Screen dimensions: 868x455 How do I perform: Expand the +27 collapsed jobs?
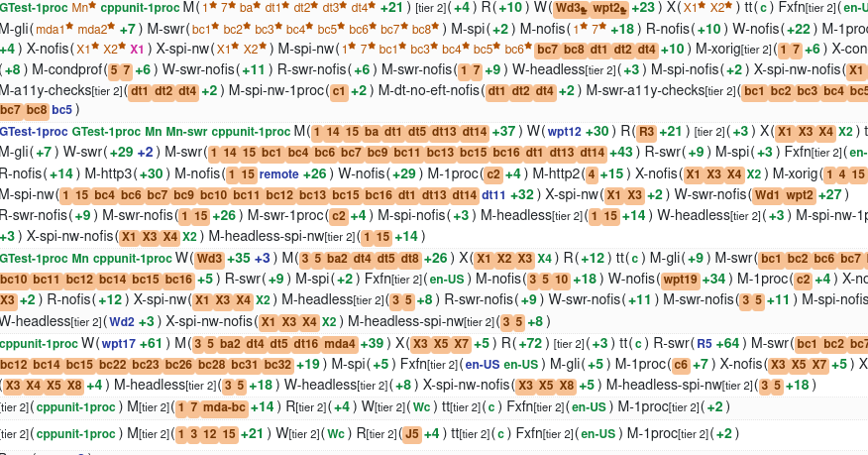click(x=829, y=195)
